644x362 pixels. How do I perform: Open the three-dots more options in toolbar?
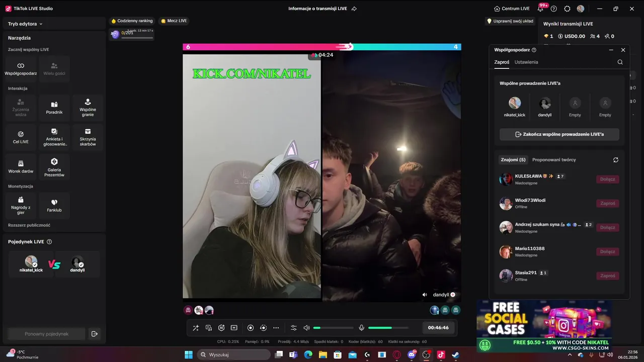pos(276,328)
